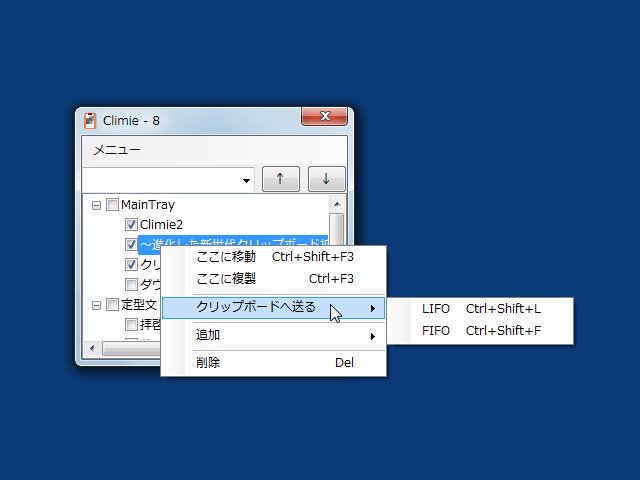Collapse the 定型文 tree node
The height and width of the screenshot is (480, 640).
(96, 305)
